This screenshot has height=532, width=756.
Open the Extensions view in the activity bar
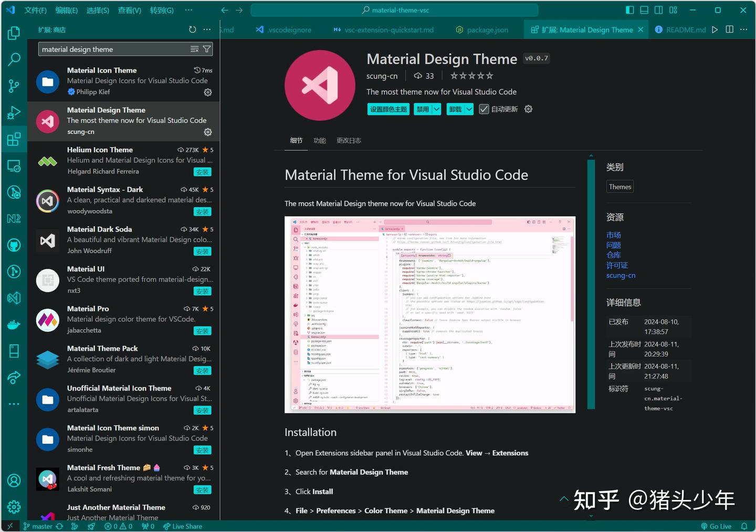coord(14,139)
